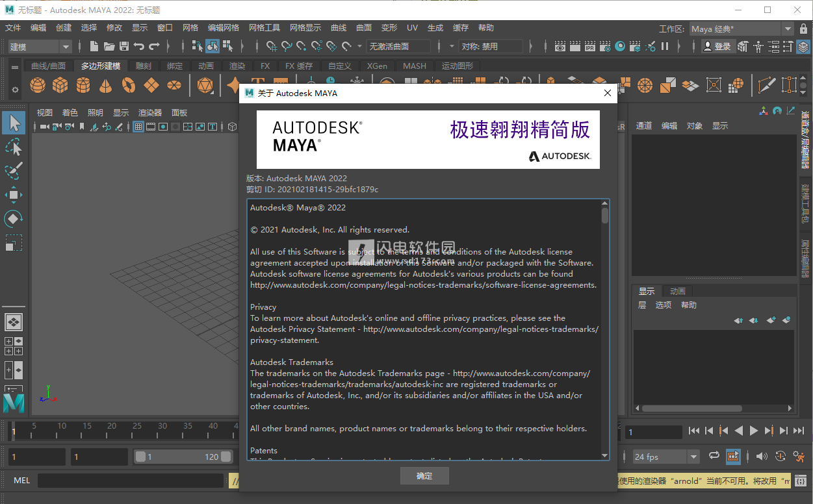Toggle Channel Box layer editor icon
Screen dimensions: 813x504
point(804,47)
